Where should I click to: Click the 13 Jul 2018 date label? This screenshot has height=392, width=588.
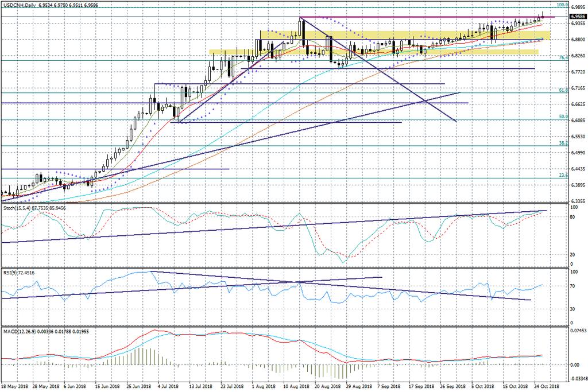(x=200, y=386)
